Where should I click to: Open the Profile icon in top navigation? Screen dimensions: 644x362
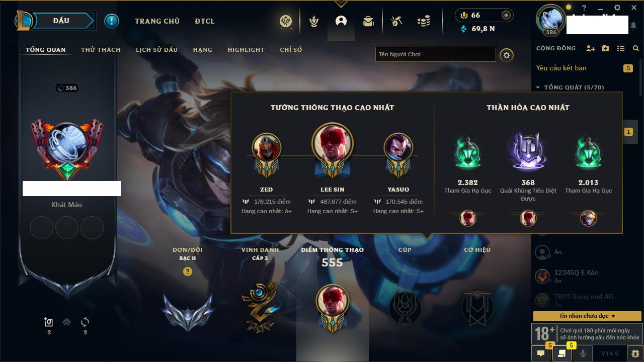pos(341,21)
